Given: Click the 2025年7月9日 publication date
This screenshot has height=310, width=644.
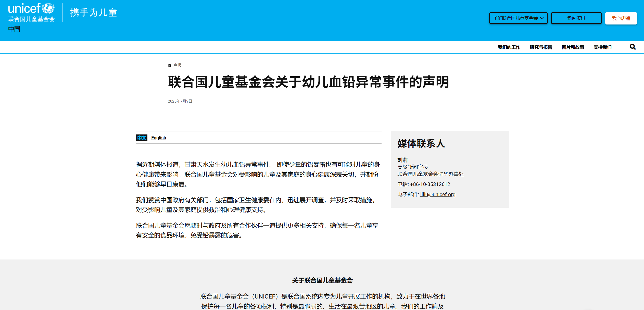Looking at the screenshot, I should coord(180,101).
